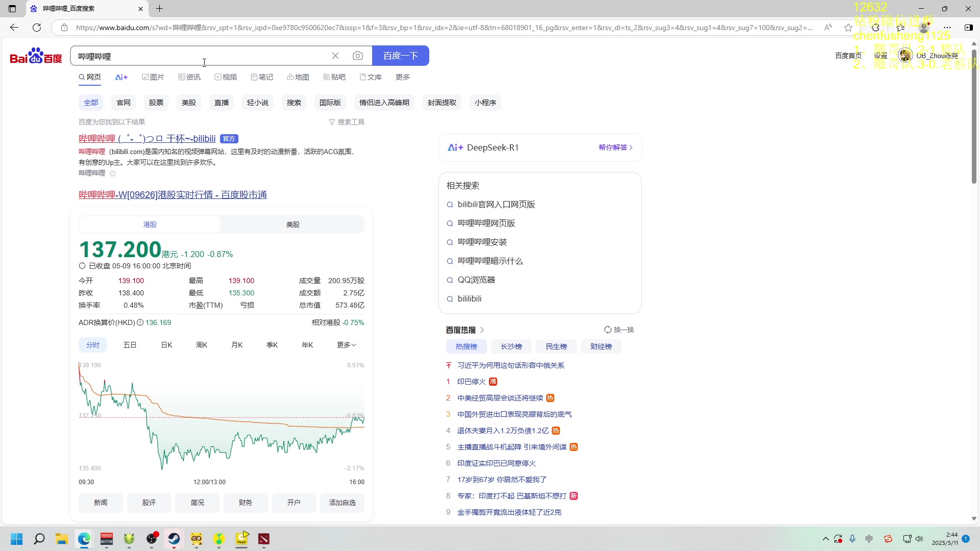The width and height of the screenshot is (980, 551).
Task: Click the ADR info circle icon
Action: click(x=140, y=322)
